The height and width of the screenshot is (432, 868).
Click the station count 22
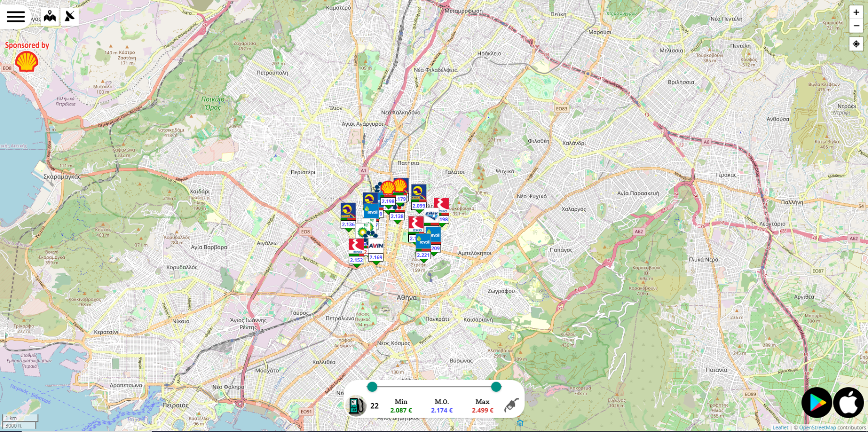pos(375,406)
